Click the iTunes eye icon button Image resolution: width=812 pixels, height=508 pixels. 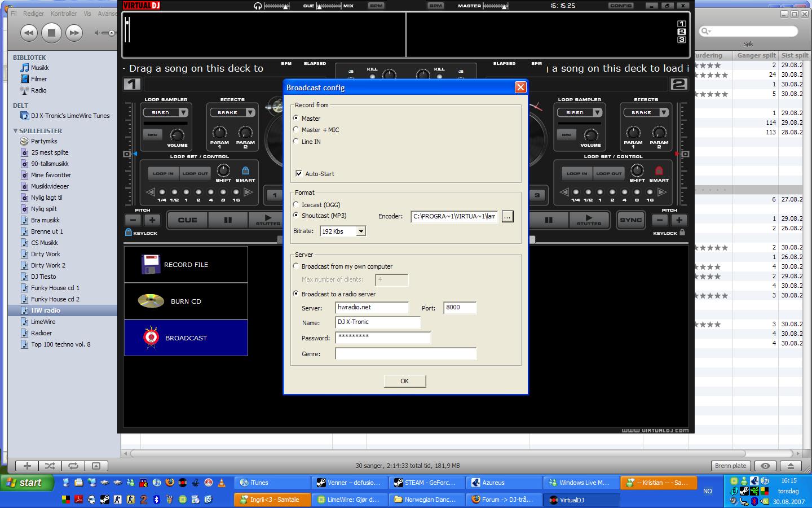pos(765,466)
